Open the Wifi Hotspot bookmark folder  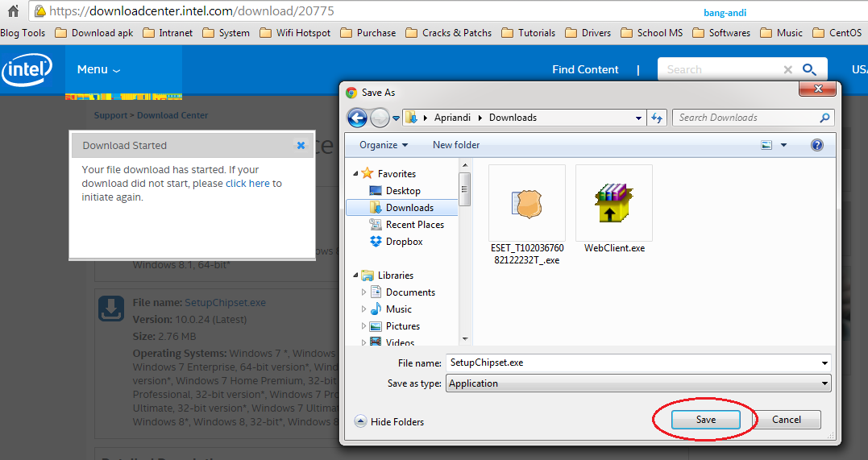295,33
